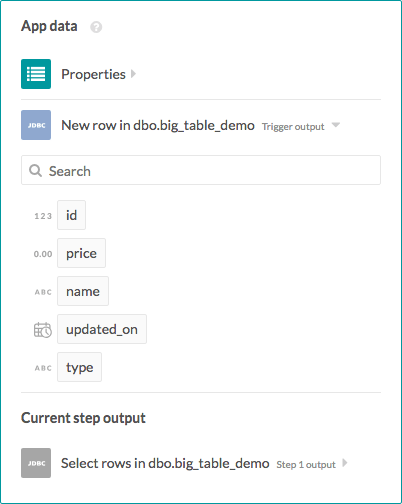Click the gray JDBC step icon
Viewport: 402px width, 504px height.
36,463
